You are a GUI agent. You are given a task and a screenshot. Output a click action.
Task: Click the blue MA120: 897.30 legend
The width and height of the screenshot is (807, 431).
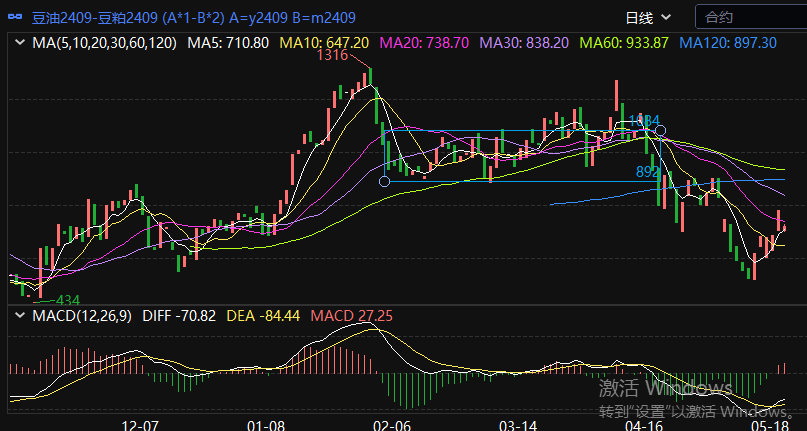(x=727, y=43)
